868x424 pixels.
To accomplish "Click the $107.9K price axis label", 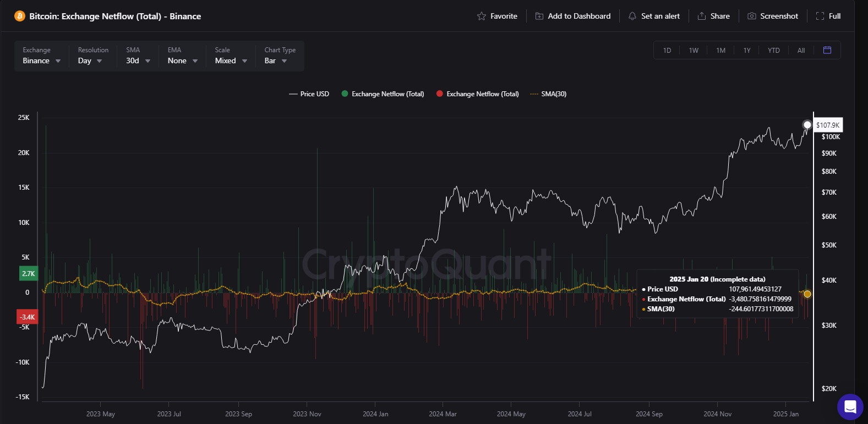I will (x=828, y=125).
